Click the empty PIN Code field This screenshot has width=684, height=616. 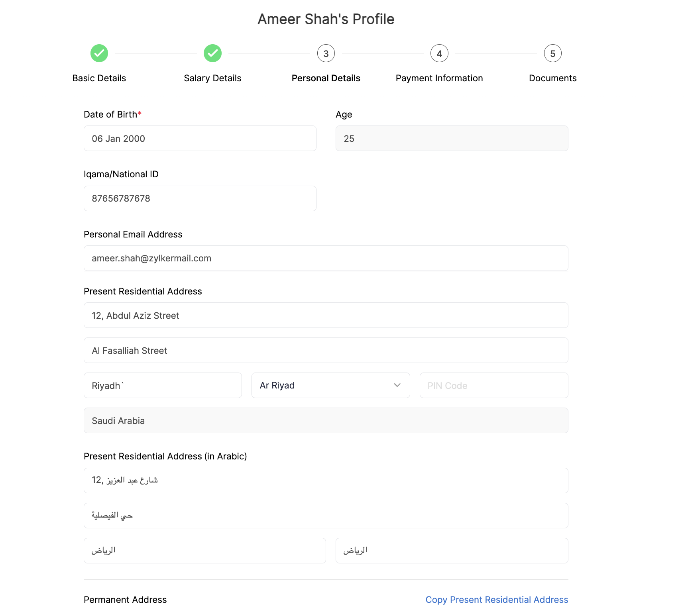[494, 385]
